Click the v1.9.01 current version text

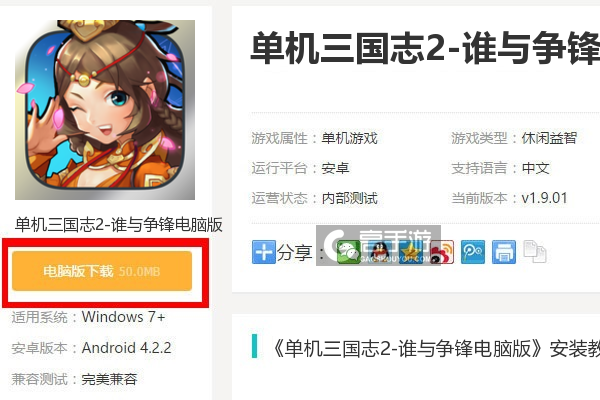(x=545, y=198)
